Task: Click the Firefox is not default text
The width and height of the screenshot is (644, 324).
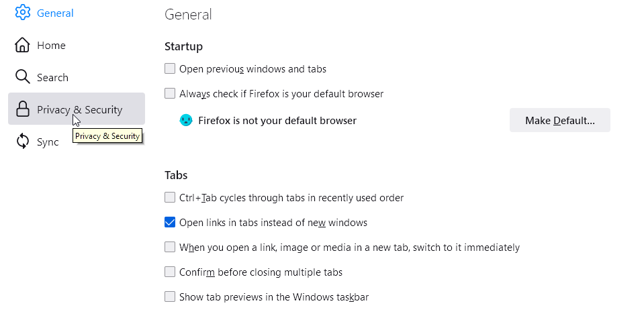Action: [277, 121]
